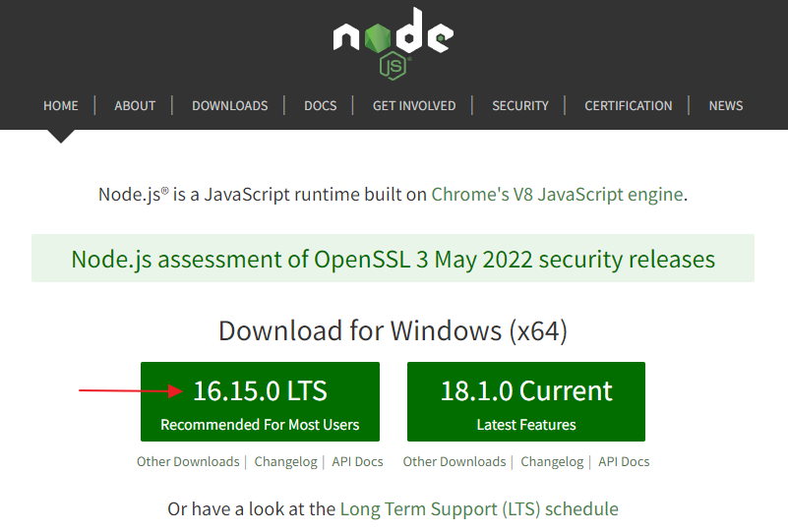Click the 'Download for Windows (x64)' heading
Screen dimensions: 788x532
coord(393,330)
